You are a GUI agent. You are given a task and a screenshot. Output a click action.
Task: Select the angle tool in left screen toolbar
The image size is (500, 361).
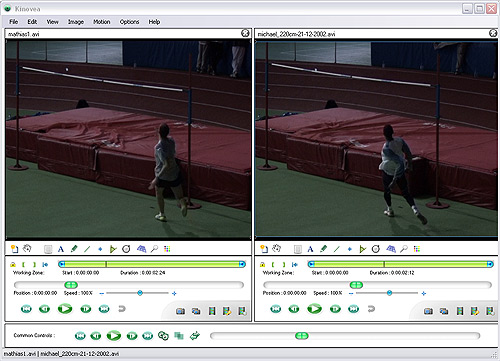(x=113, y=249)
